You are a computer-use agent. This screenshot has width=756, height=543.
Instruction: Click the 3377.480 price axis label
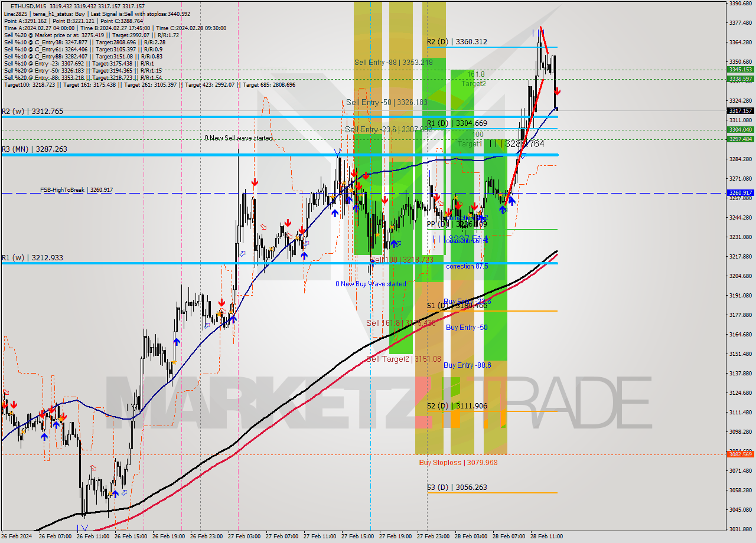(739, 23)
